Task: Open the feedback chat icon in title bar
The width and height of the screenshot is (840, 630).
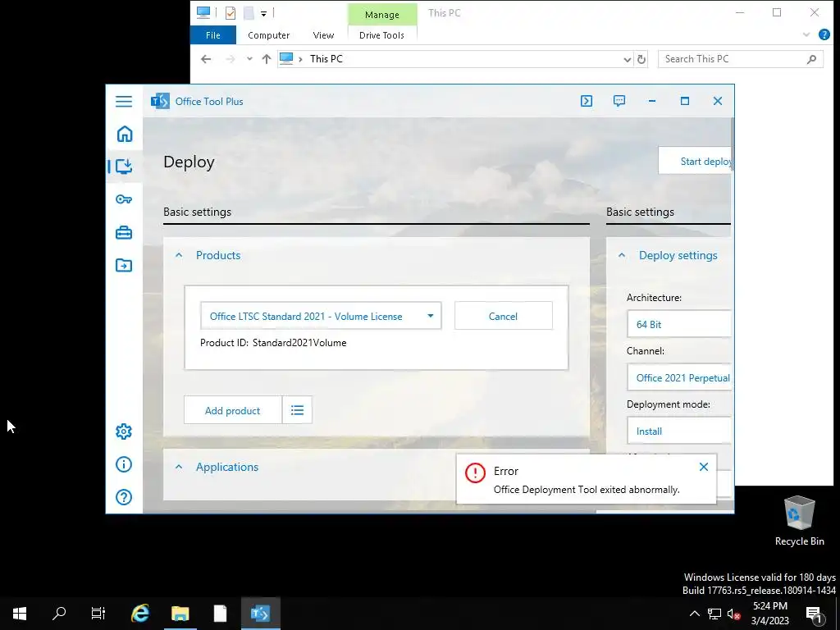Action: click(x=619, y=101)
